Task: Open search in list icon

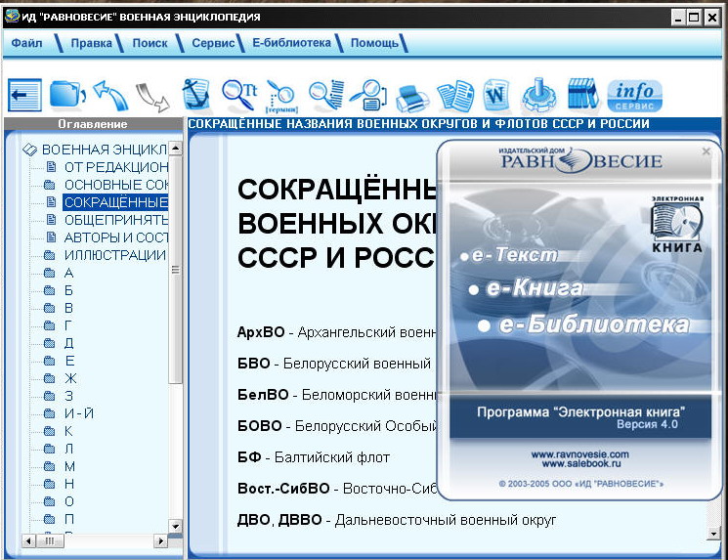Action: pos(326,95)
